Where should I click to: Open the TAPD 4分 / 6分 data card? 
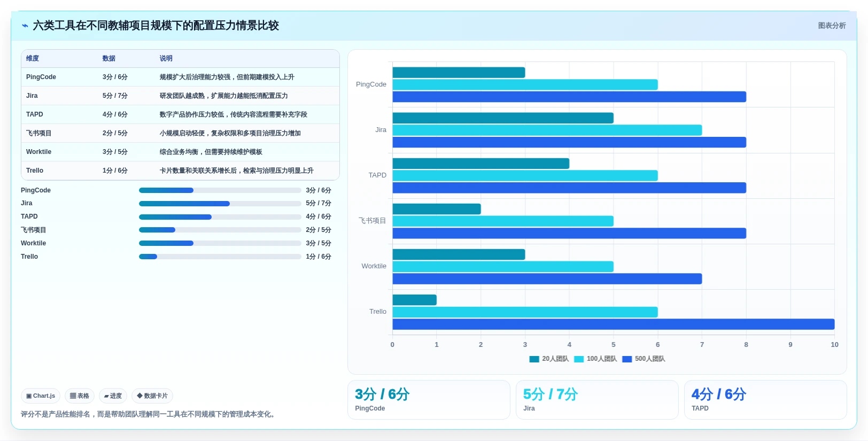(x=765, y=400)
